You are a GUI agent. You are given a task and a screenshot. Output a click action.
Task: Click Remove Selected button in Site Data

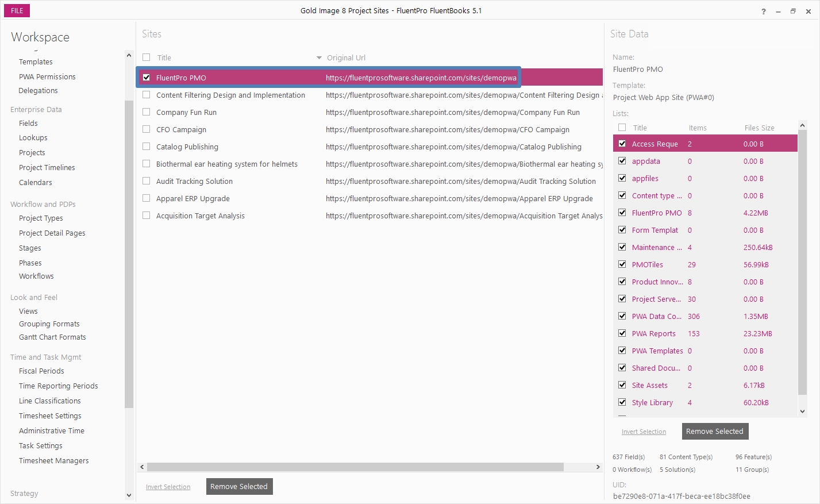(x=715, y=432)
